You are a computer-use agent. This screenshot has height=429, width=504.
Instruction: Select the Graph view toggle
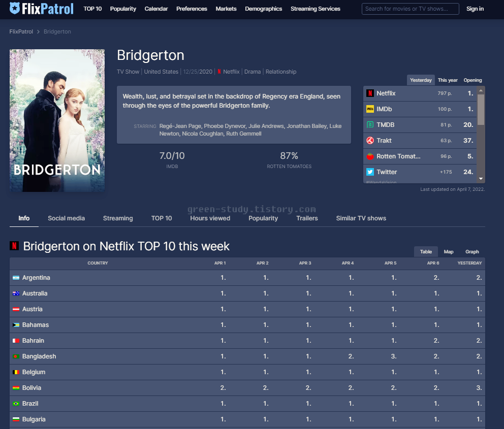[x=472, y=252]
